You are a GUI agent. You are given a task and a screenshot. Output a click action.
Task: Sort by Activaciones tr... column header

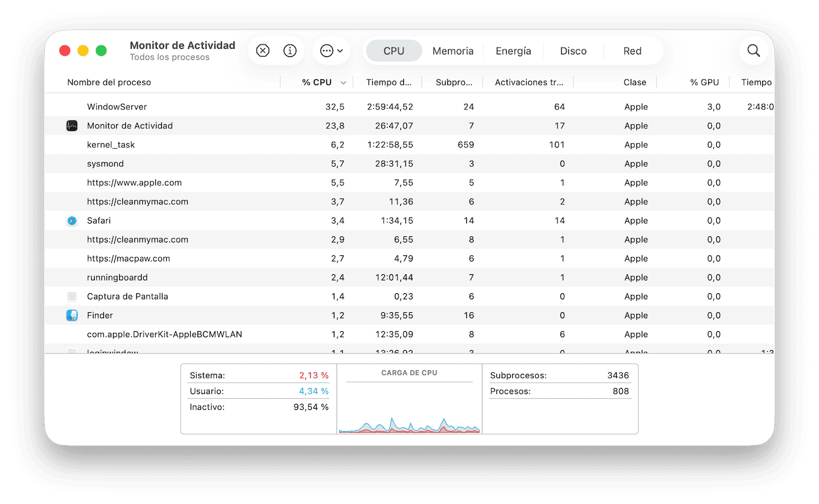[529, 82]
